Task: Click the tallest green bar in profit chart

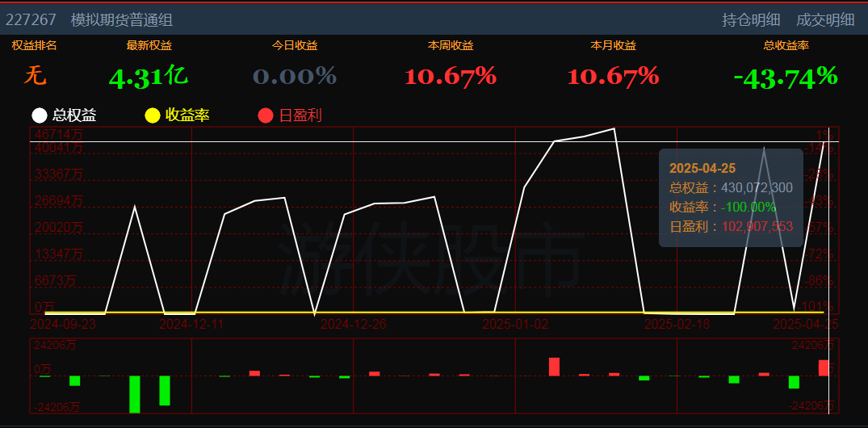Action: click(135, 393)
